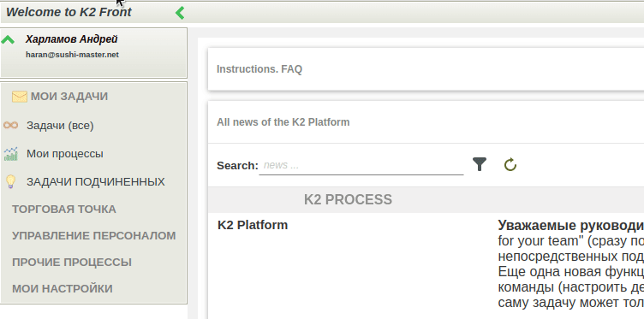Open the news filter funnel icon
Screen dimensions: 644x319
coord(480,164)
